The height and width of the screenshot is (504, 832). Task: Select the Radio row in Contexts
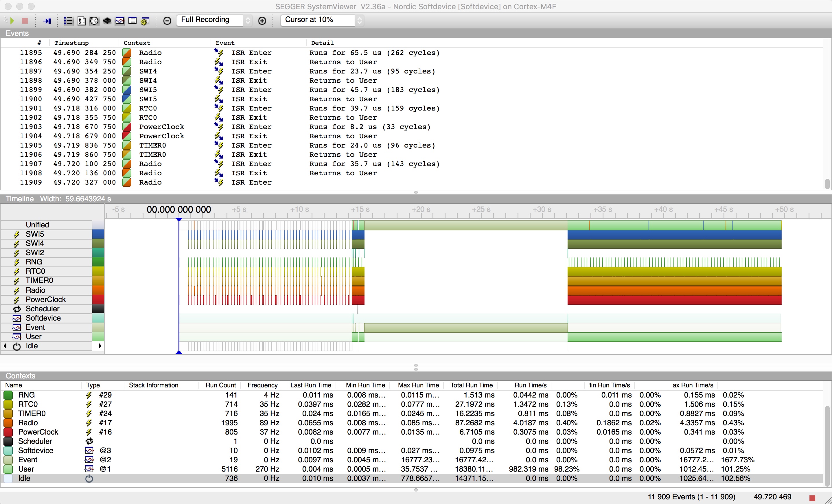click(x=411, y=423)
